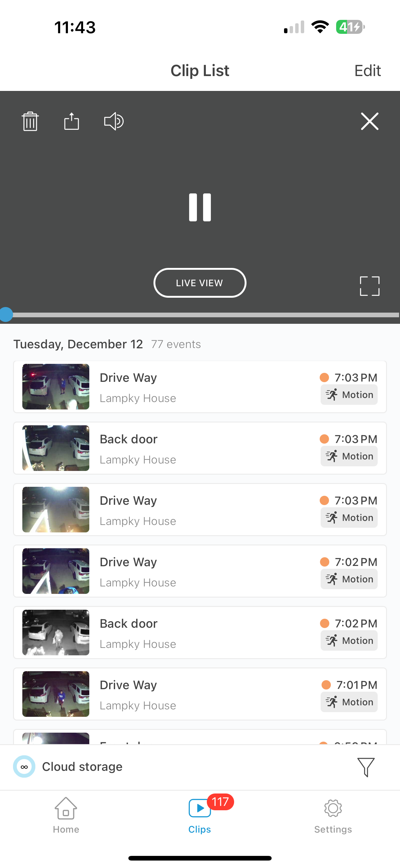Expand video to fullscreen
The image size is (400, 868).
click(x=369, y=286)
